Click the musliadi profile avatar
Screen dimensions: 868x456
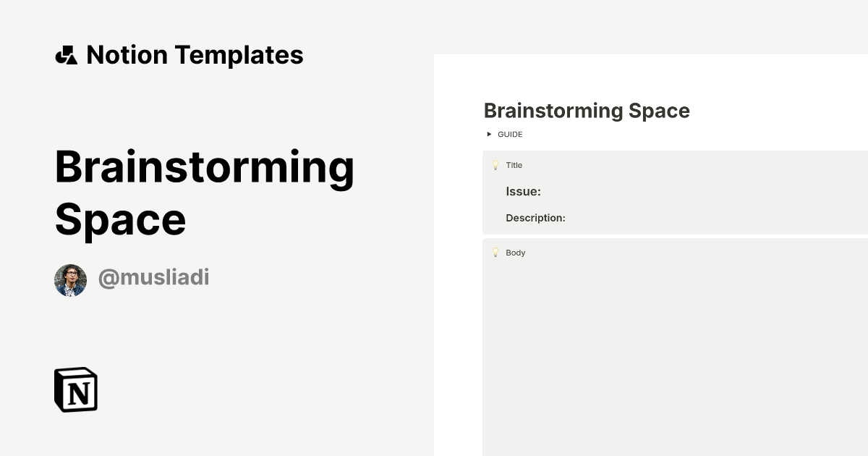click(x=70, y=279)
